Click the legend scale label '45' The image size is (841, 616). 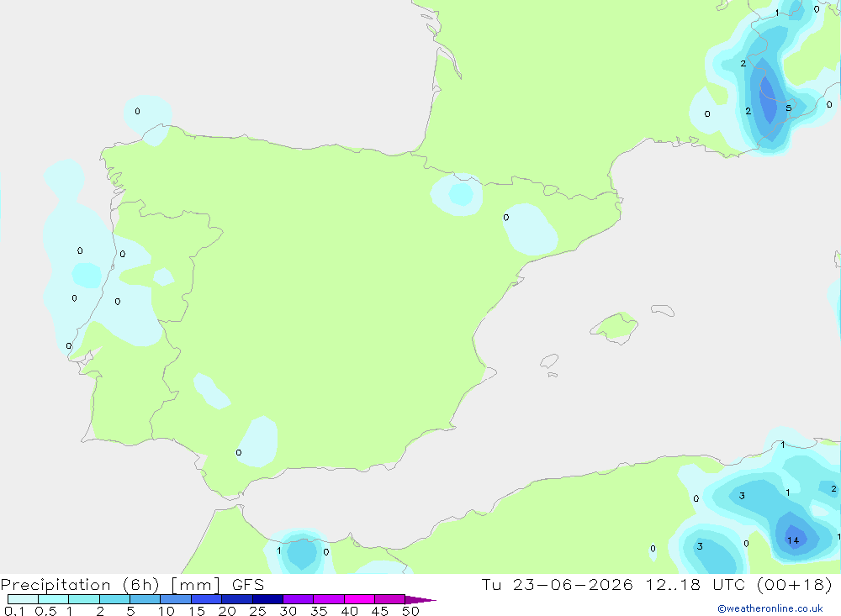coord(380,611)
